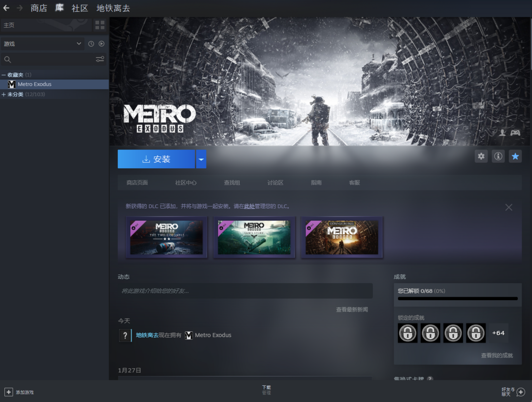Toggle favorite star for Metro Exodus

tap(515, 156)
